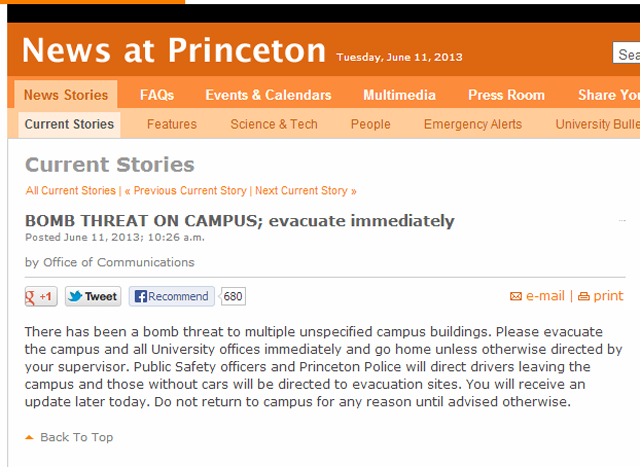This screenshot has height=467, width=640.
Task: Click the Back To Top arrow icon
Action: pyautogui.click(x=30, y=438)
